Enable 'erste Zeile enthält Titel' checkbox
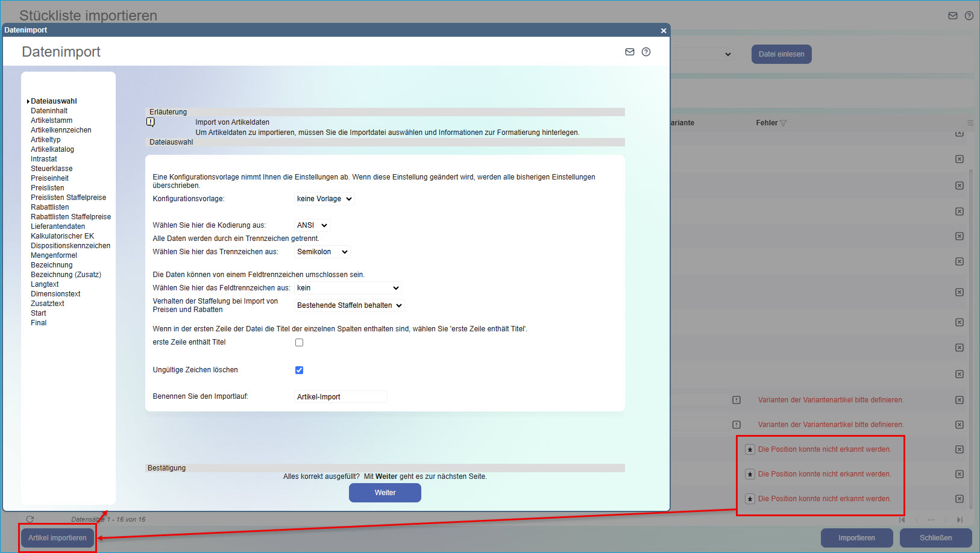 click(x=299, y=342)
